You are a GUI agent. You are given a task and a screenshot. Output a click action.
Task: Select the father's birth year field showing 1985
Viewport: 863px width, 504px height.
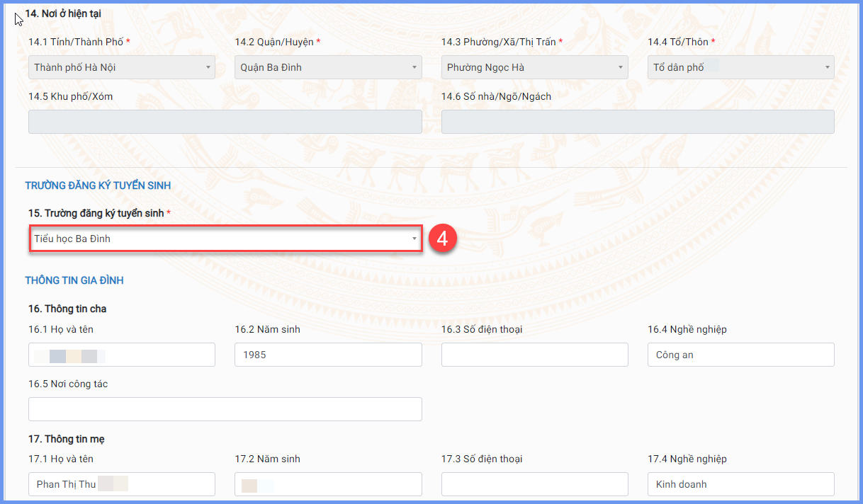(x=328, y=355)
